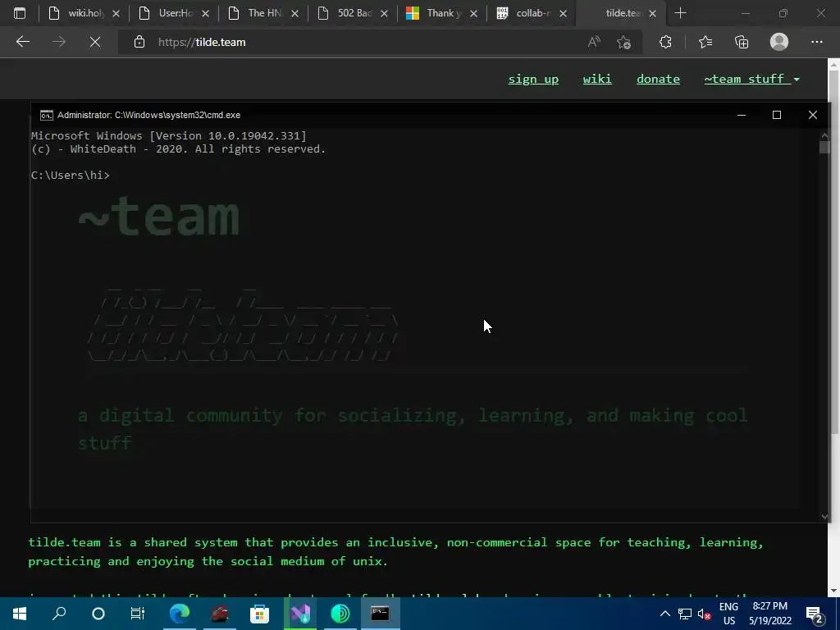Open cmd.exe window system menu icon
Image resolution: width=840 pixels, height=630 pixels.
47,115
